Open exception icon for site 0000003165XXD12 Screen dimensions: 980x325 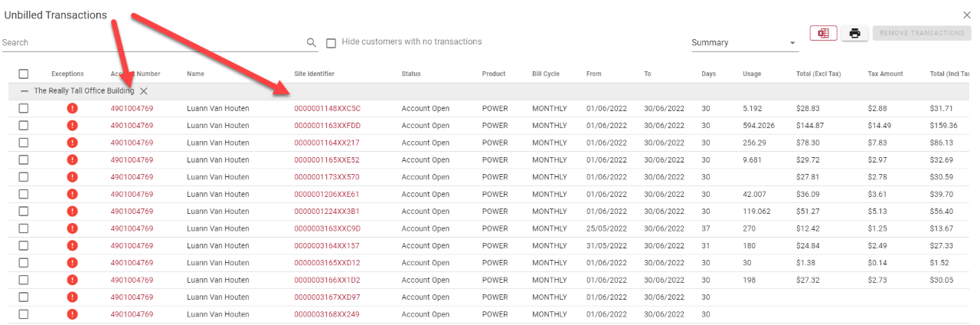tap(72, 263)
